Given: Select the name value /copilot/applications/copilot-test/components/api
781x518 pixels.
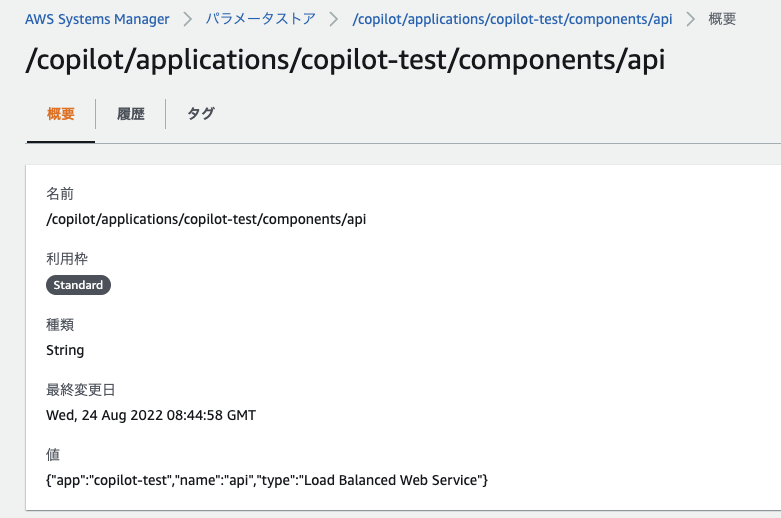Looking at the screenshot, I should pos(206,219).
